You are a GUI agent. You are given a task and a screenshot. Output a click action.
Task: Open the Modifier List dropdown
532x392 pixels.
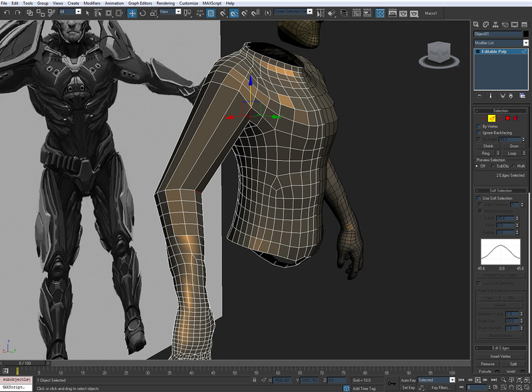point(525,43)
